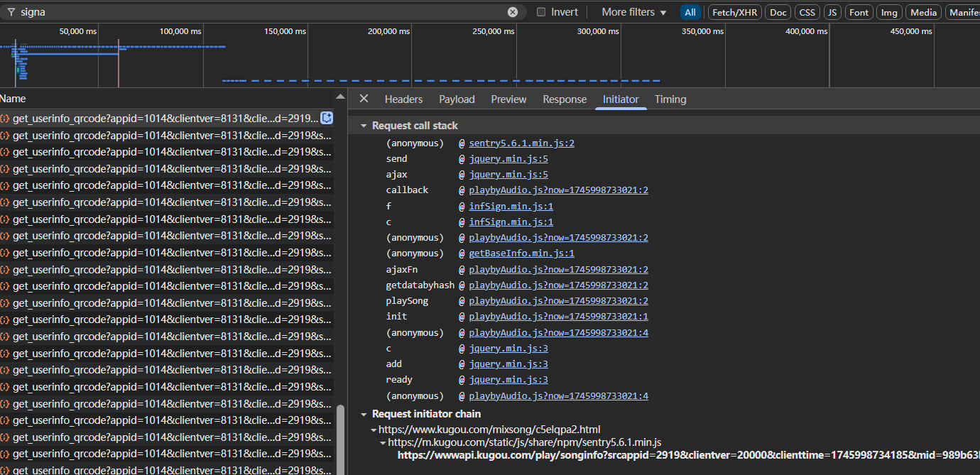Click the override icon on first request row
Screen dimensions: 980x475
pyautogui.click(x=327, y=118)
